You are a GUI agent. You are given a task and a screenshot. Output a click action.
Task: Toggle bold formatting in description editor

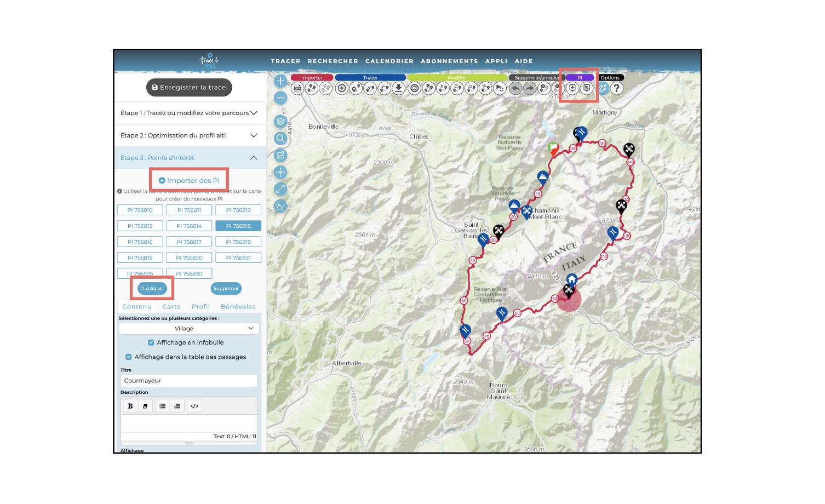click(130, 406)
